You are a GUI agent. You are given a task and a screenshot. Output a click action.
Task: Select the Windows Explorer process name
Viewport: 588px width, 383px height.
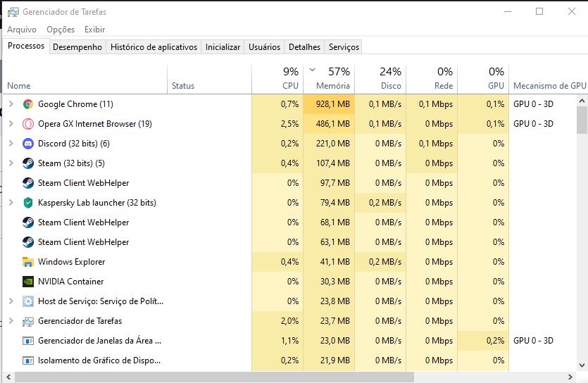pyautogui.click(x=71, y=262)
